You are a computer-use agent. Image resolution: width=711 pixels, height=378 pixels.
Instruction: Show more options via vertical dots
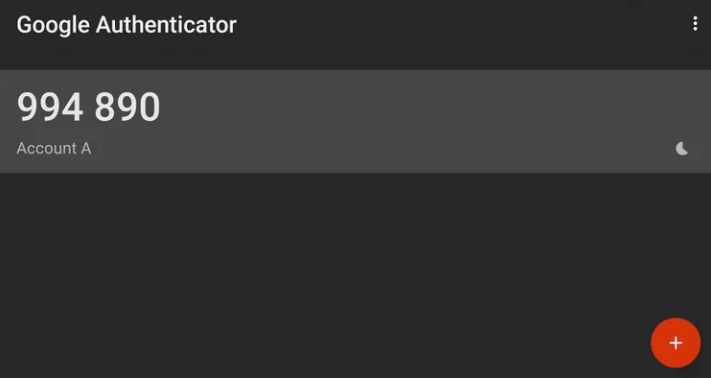point(695,24)
